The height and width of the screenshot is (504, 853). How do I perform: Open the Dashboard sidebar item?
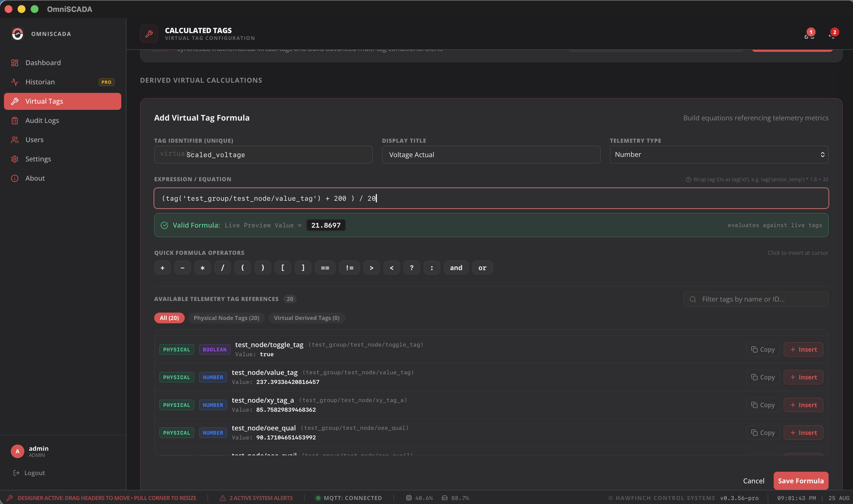pyautogui.click(x=62, y=63)
